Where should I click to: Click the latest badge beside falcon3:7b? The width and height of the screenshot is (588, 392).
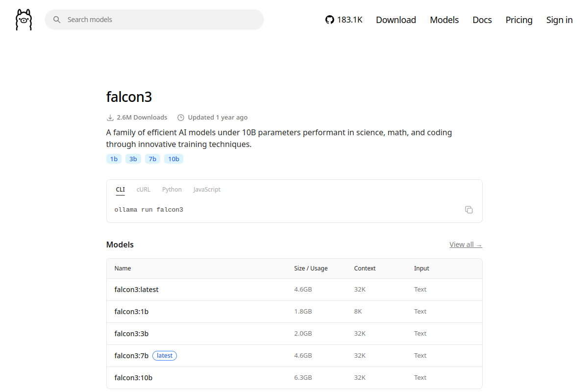point(165,356)
